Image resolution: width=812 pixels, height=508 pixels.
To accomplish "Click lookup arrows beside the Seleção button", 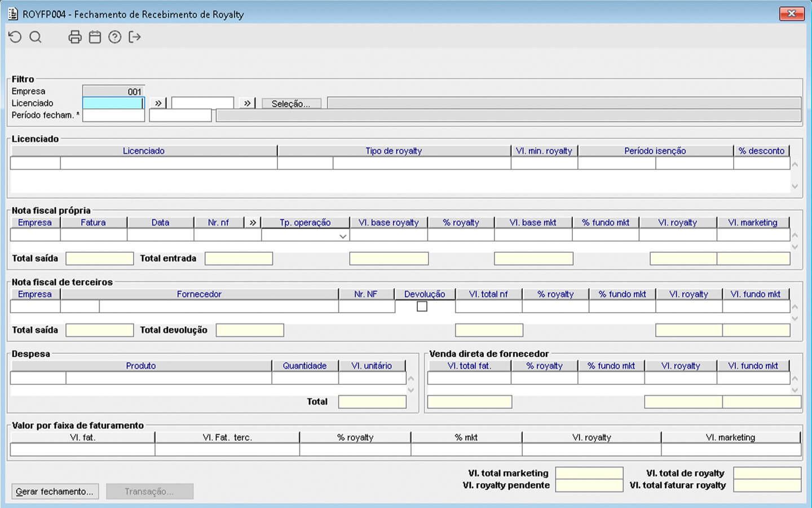I will tap(247, 103).
